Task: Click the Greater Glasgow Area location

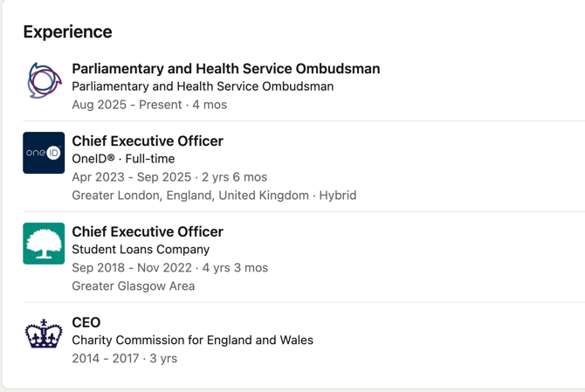Action: point(134,286)
